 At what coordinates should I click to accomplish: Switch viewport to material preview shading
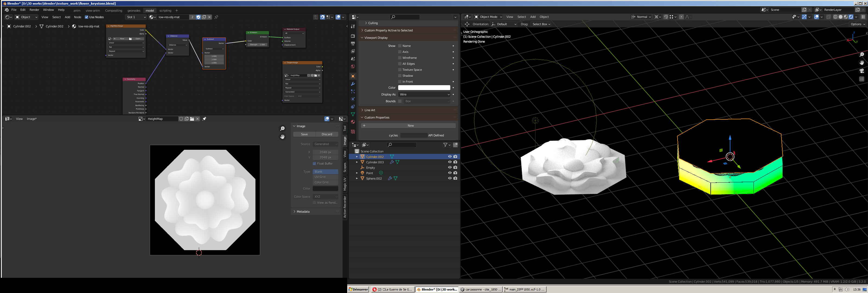click(846, 17)
